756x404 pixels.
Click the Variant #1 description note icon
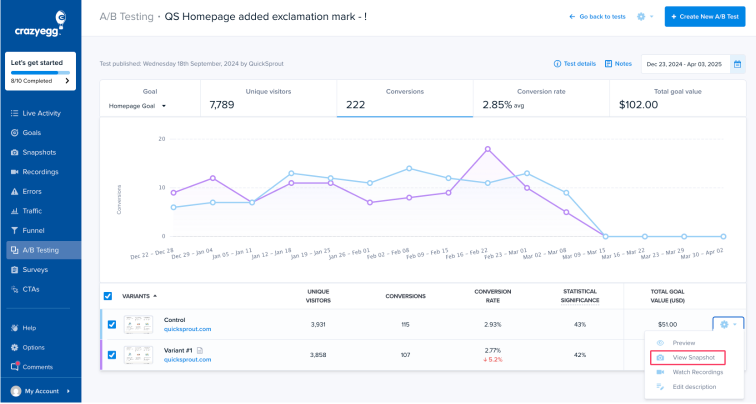coord(200,350)
